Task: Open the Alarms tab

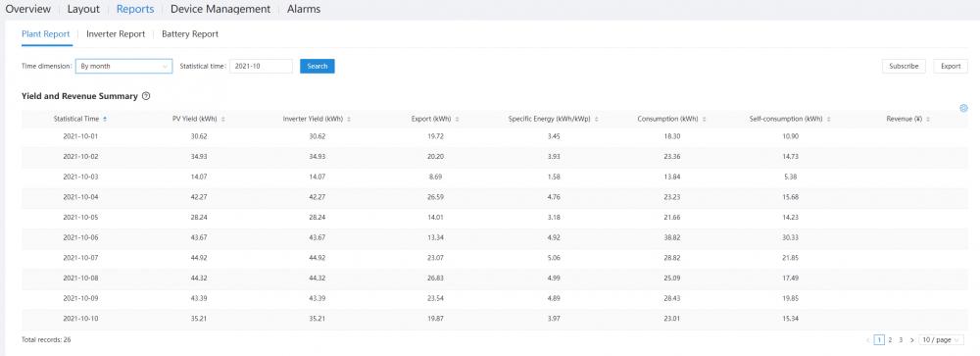Action: coord(304,10)
